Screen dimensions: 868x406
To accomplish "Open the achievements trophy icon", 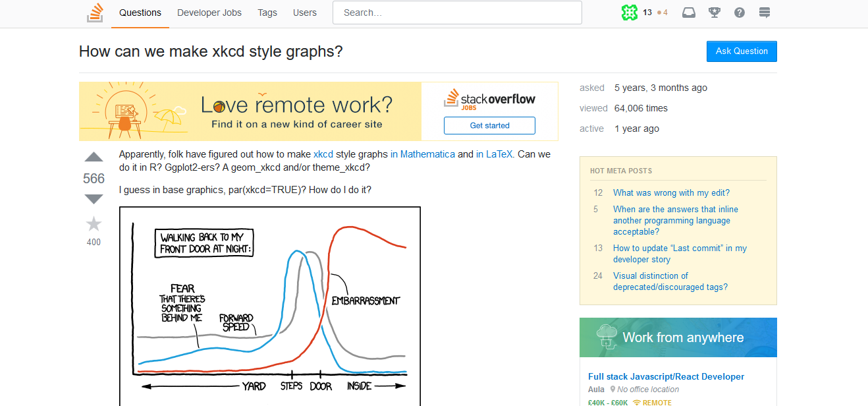I will click(714, 13).
